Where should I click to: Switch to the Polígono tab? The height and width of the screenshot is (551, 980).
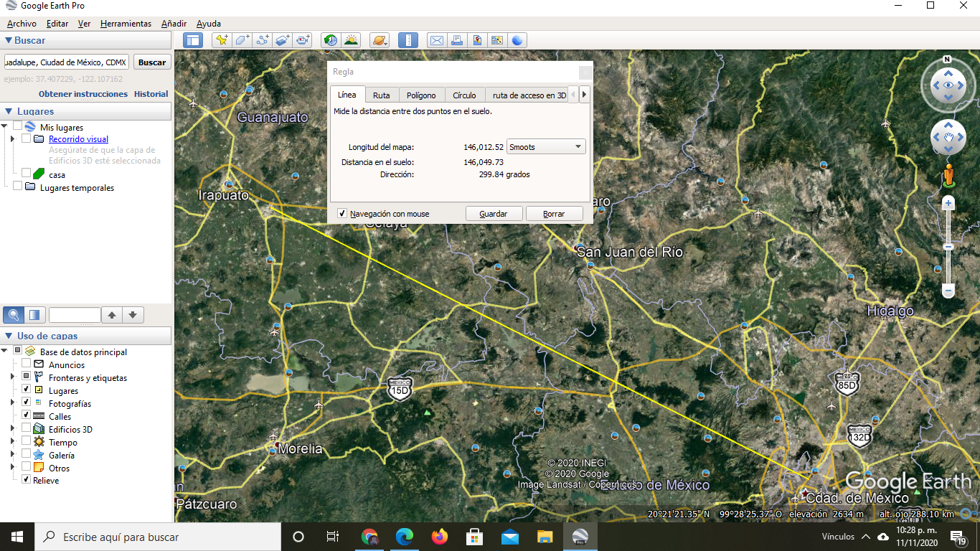coord(421,95)
